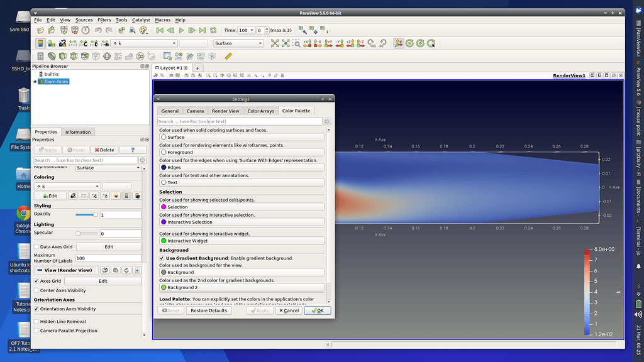Go to the last frame
The image size is (644, 362).
coord(203,30)
